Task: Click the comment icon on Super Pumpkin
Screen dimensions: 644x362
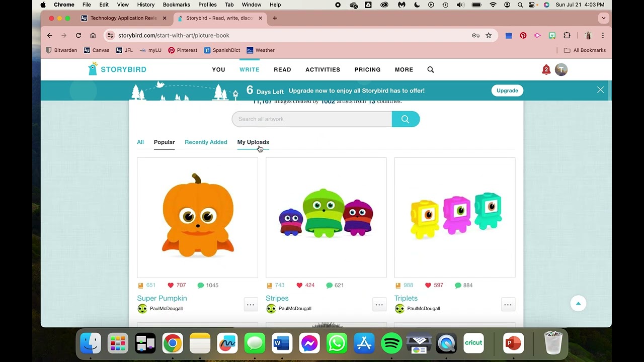Action: [201, 285]
